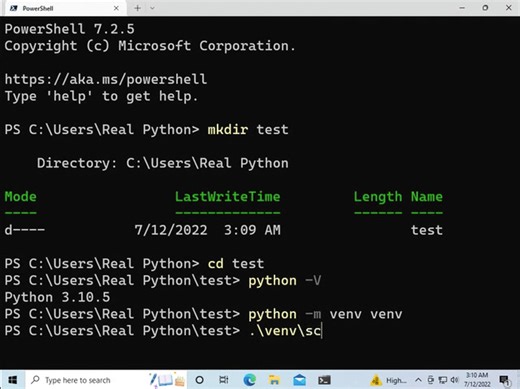Screen dimensions: 520x389
Task: Open Task View on the taskbar
Action: click(x=224, y=380)
